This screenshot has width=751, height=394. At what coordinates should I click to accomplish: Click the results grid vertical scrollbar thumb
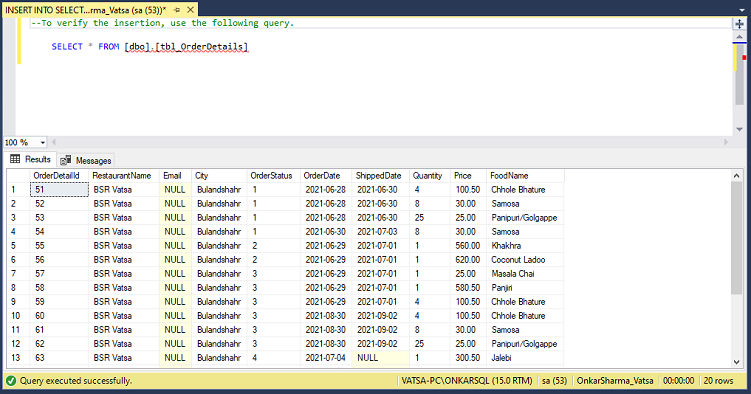pyautogui.click(x=737, y=238)
